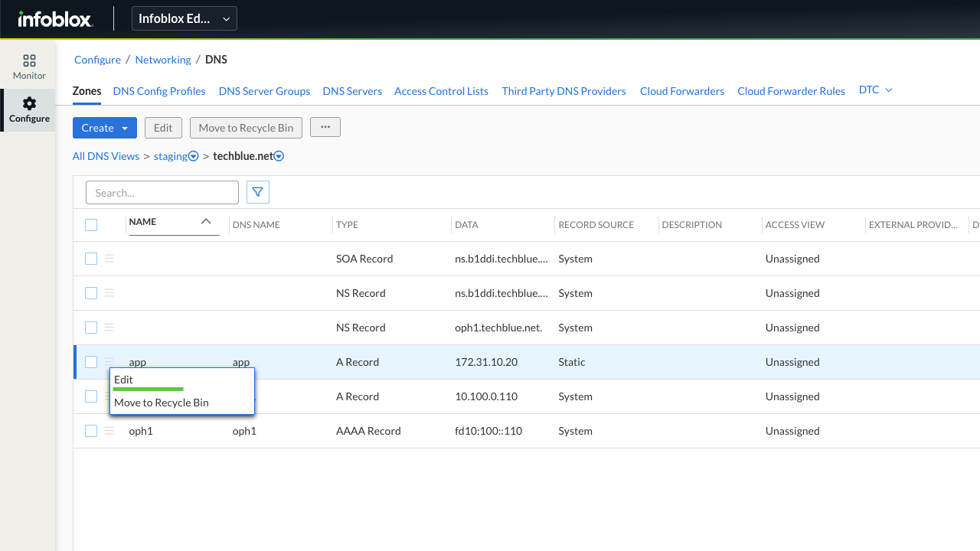Select the oph1 AAAA Record checkbox

[91, 431]
